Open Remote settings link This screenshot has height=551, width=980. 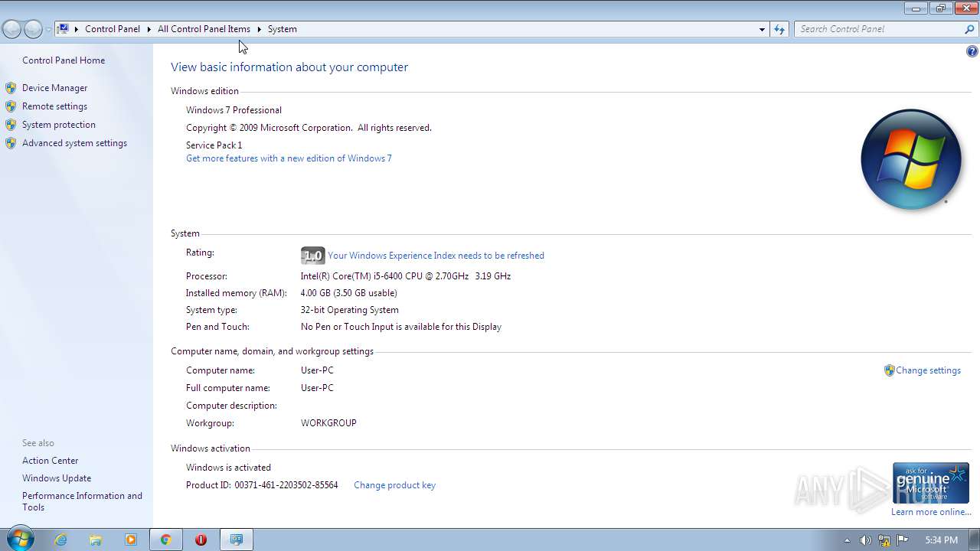tap(54, 106)
